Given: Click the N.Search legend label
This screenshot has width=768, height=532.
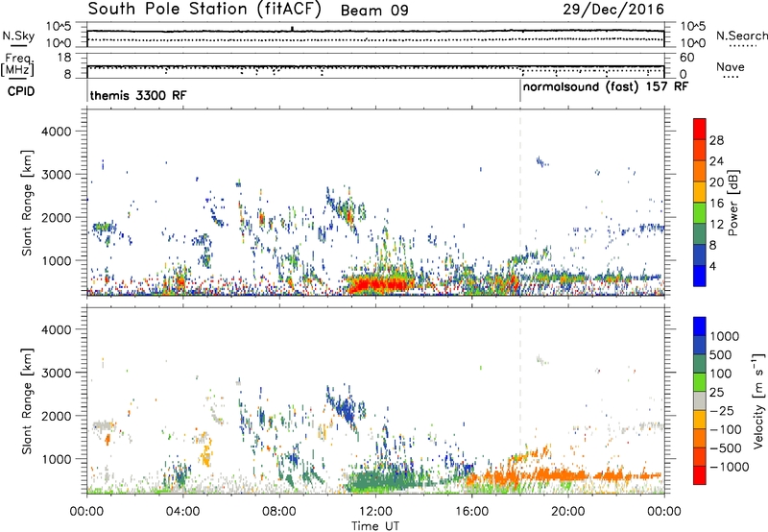Looking at the screenshot, I should (x=742, y=36).
